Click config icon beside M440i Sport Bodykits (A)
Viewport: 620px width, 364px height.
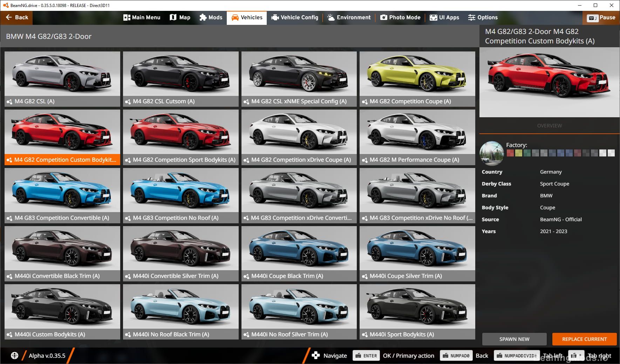[x=365, y=335]
